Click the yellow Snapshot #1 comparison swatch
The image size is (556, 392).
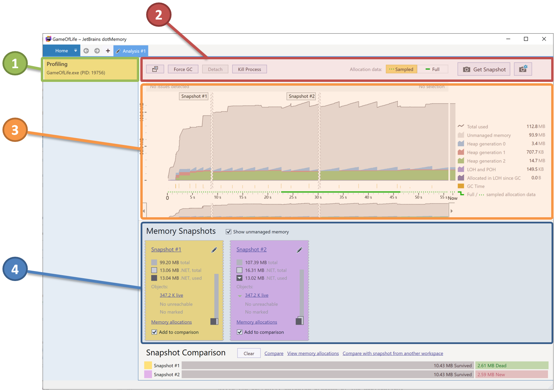coord(148,365)
